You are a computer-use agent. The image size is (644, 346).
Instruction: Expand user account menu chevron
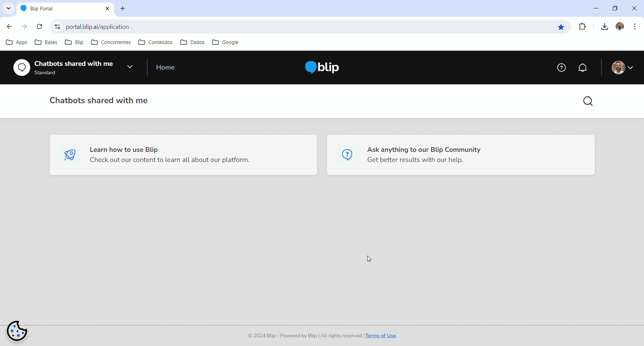click(631, 67)
